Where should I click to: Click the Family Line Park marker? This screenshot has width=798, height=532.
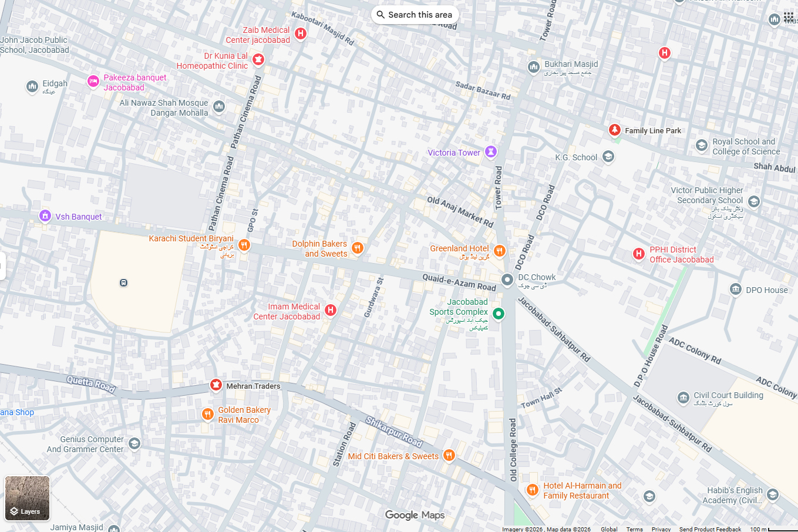pos(614,130)
